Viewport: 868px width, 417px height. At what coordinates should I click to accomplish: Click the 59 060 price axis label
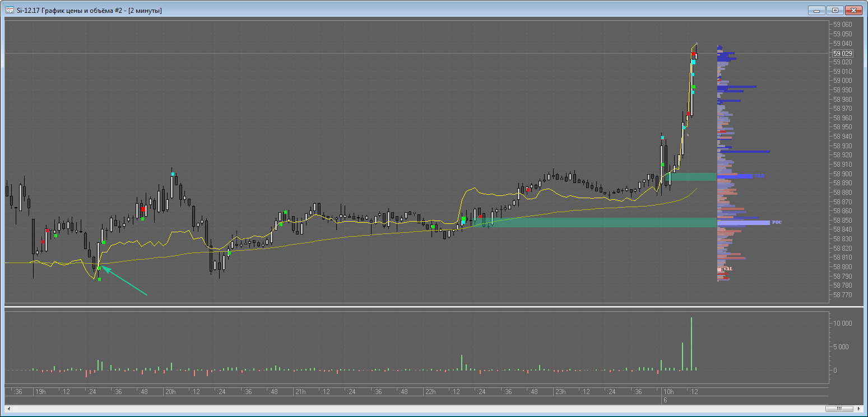[842, 25]
